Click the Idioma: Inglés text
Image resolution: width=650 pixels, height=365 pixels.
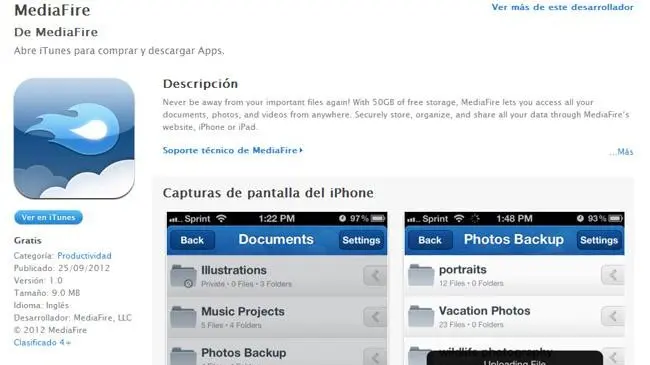[x=41, y=305]
